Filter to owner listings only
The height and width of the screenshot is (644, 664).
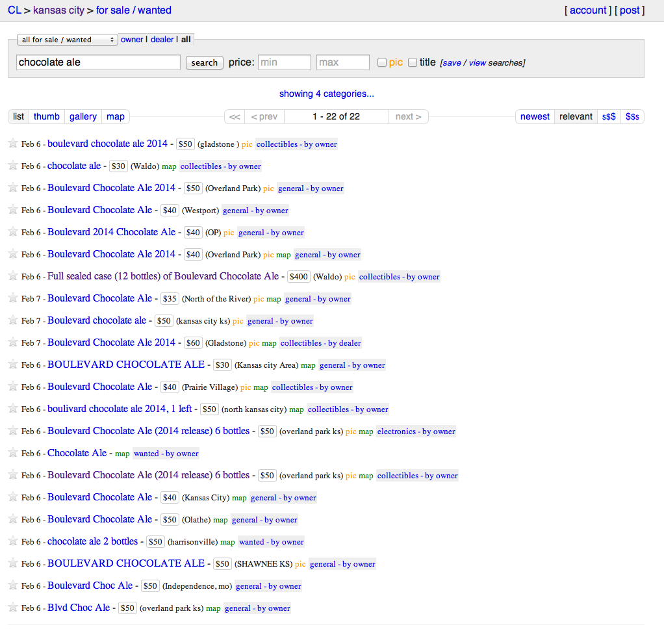pos(132,40)
